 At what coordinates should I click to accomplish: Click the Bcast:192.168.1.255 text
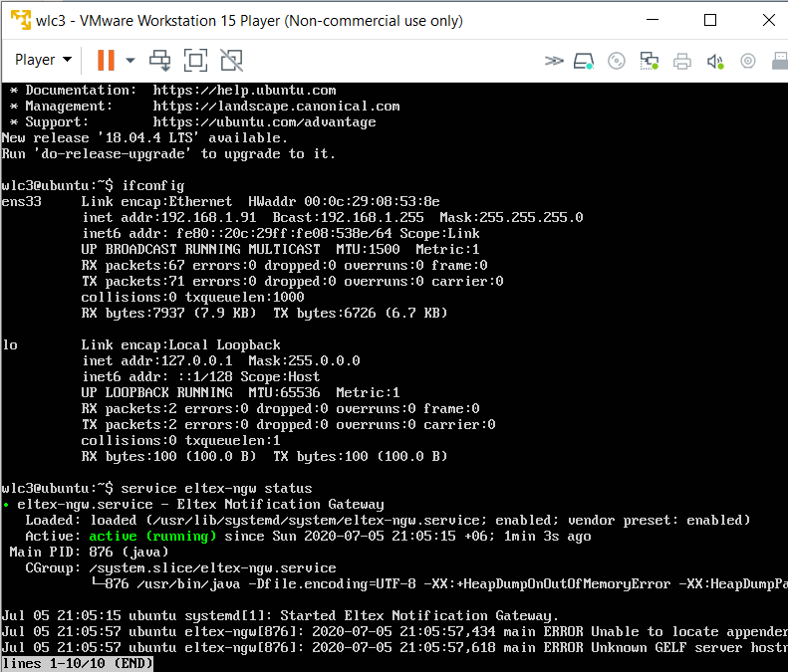tap(348, 218)
